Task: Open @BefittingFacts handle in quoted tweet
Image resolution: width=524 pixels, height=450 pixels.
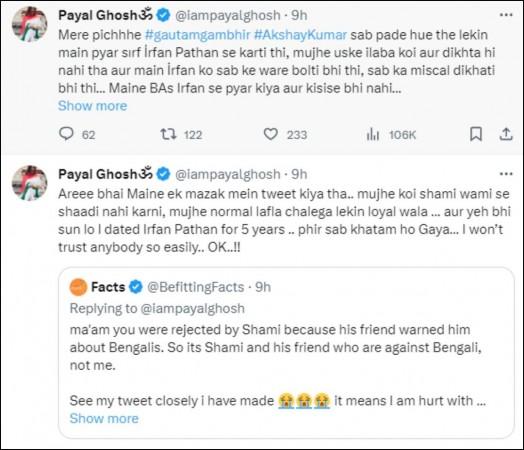Action: coord(195,287)
